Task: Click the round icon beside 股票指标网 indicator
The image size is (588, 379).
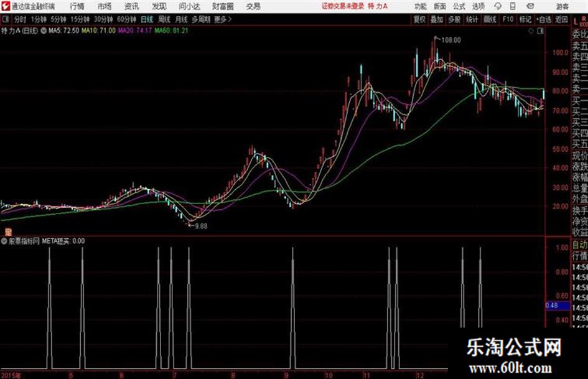Action: 4,241
